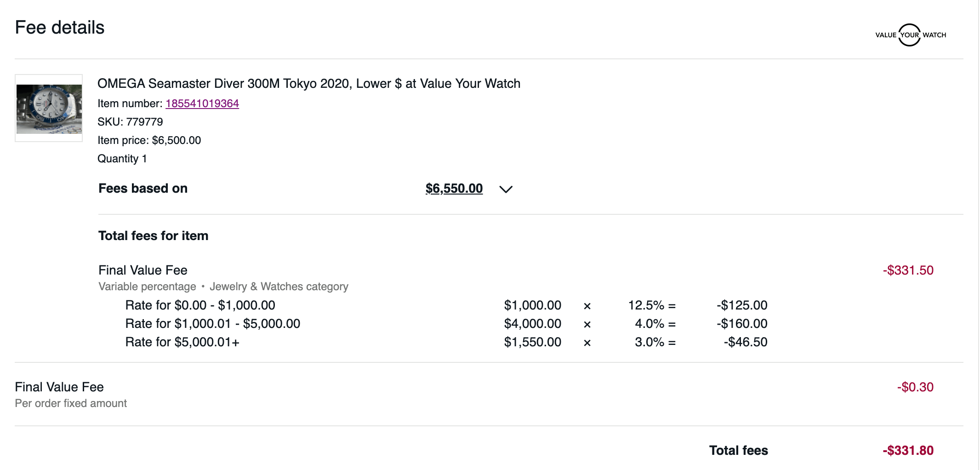The height and width of the screenshot is (470, 980).
Task: Click the Value Your Watch logo
Action: tap(910, 34)
